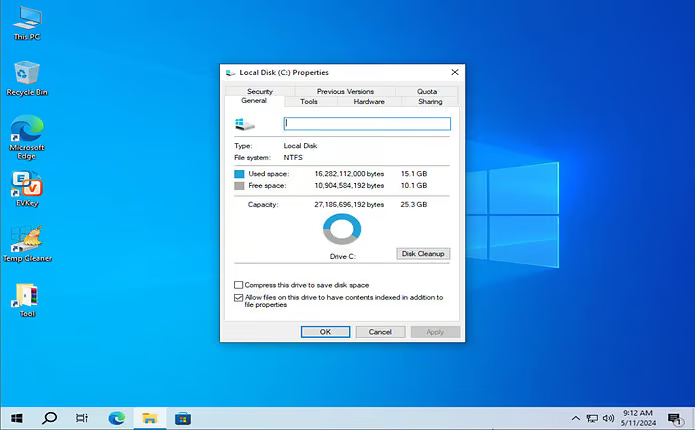Click the Cancel button

tap(380, 332)
